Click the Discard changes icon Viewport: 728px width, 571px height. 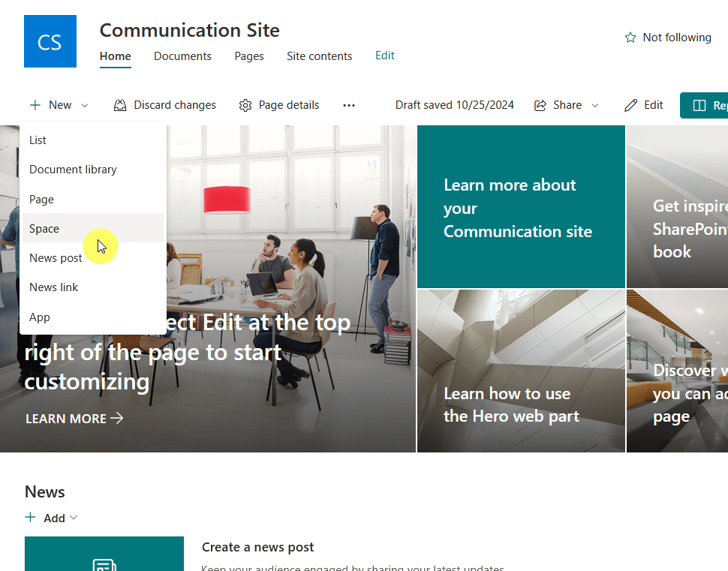click(120, 105)
